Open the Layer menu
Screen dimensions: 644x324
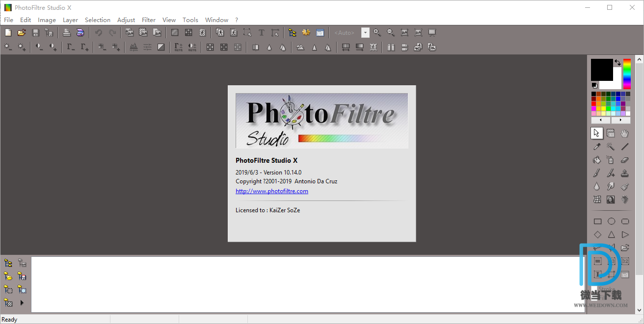70,20
